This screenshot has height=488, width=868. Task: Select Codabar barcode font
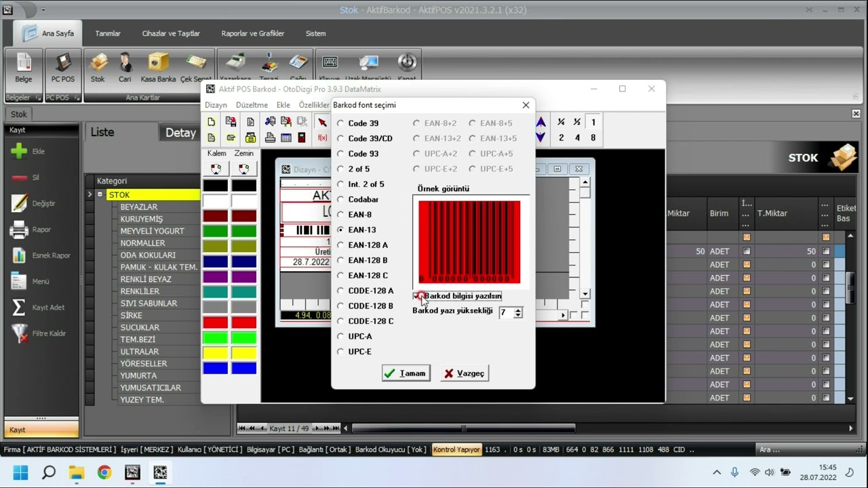[x=340, y=199]
